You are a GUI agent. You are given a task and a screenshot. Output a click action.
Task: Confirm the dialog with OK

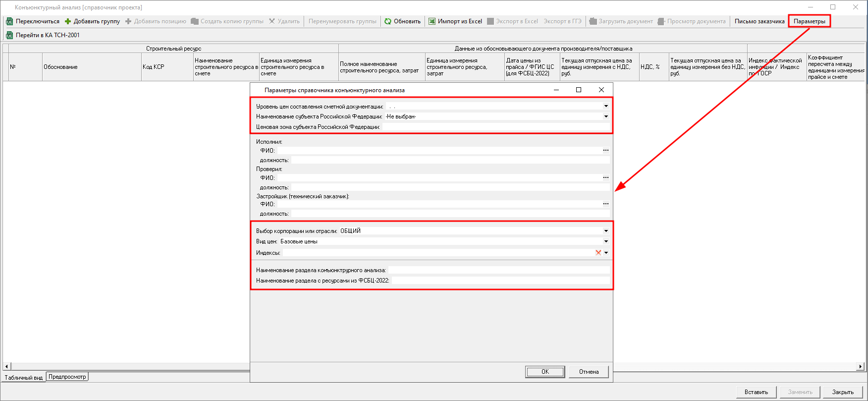pyautogui.click(x=545, y=372)
